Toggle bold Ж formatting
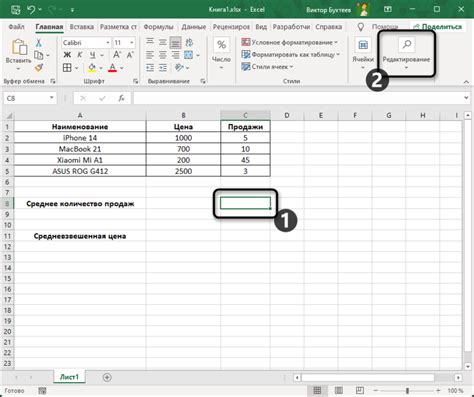This screenshot has width=474, height=397. [67, 55]
